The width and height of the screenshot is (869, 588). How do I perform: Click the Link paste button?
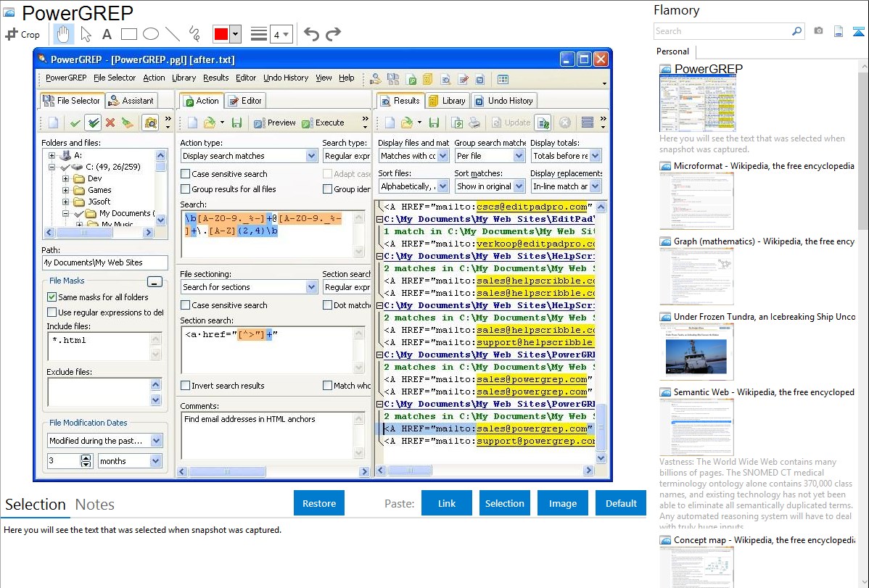click(x=447, y=503)
